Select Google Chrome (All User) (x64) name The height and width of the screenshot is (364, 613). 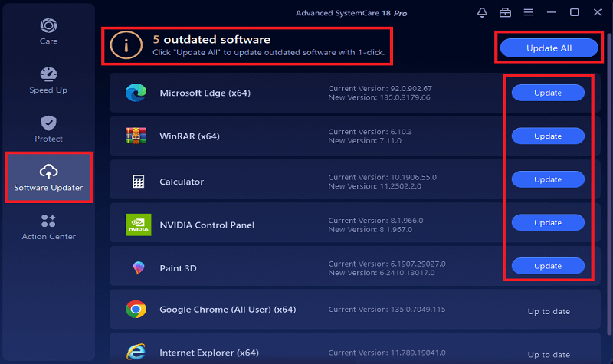tap(228, 310)
